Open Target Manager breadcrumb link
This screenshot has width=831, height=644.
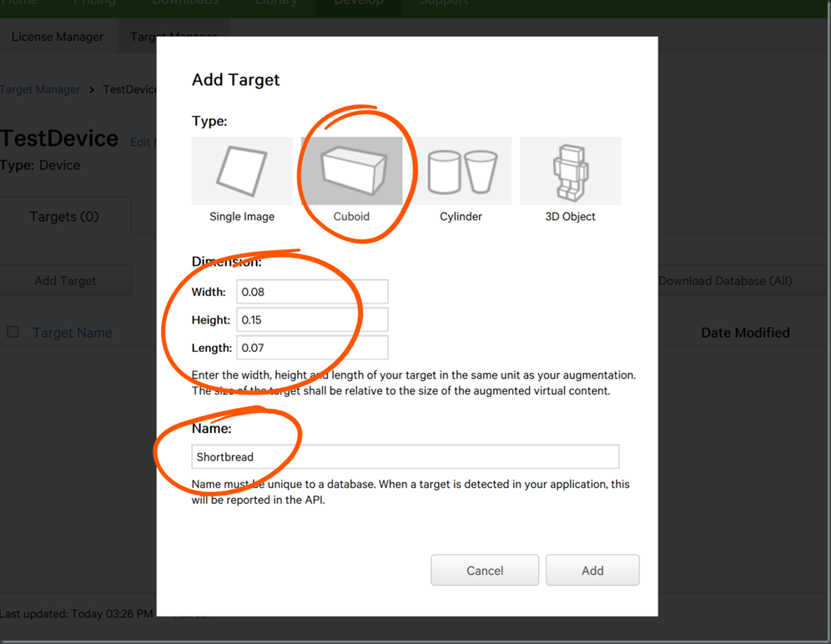click(x=40, y=89)
